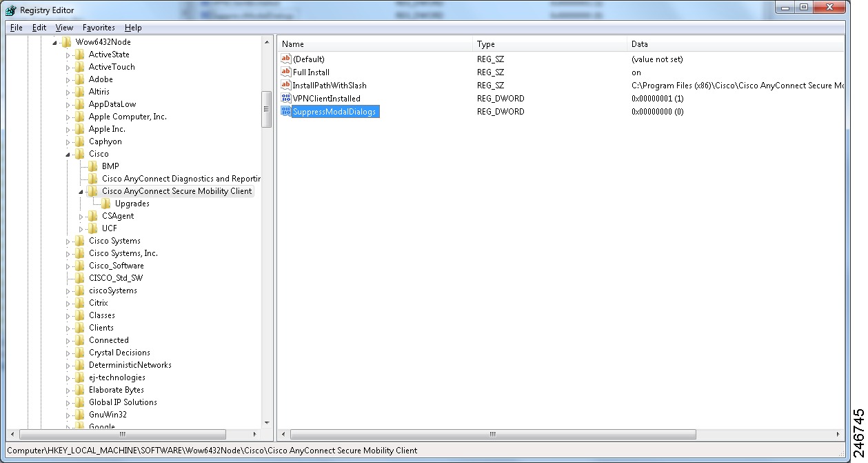Viewport: 868px width, 463px height.
Task: Click the Full Install string value icon
Action: (x=286, y=72)
